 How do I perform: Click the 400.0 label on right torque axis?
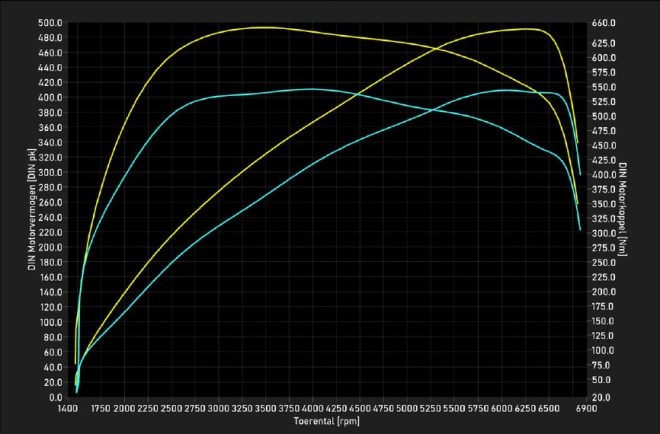(602, 175)
